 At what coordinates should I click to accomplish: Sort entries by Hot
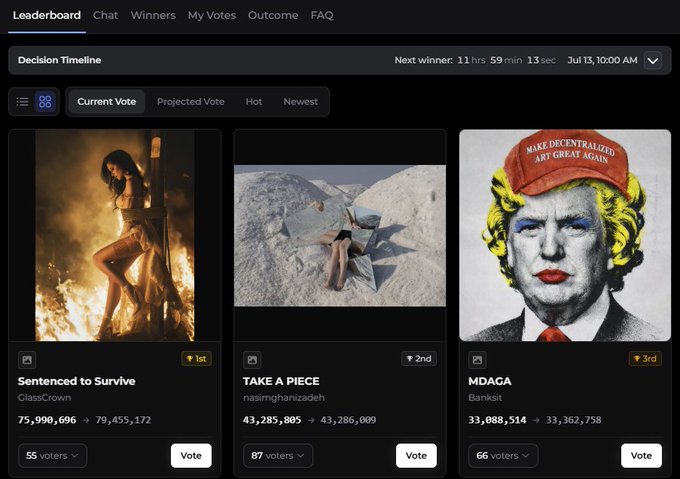254,102
